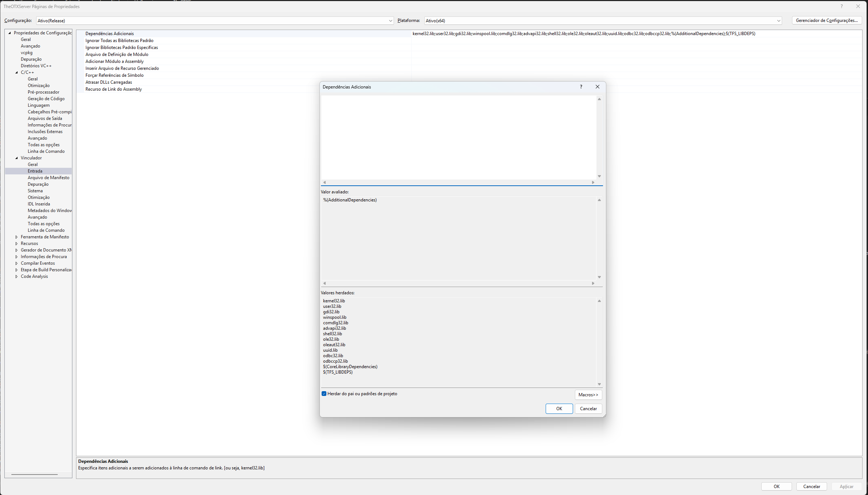Select Pré-processador under C/C++
Viewport: 868px width, 495px height.
pyautogui.click(x=43, y=92)
